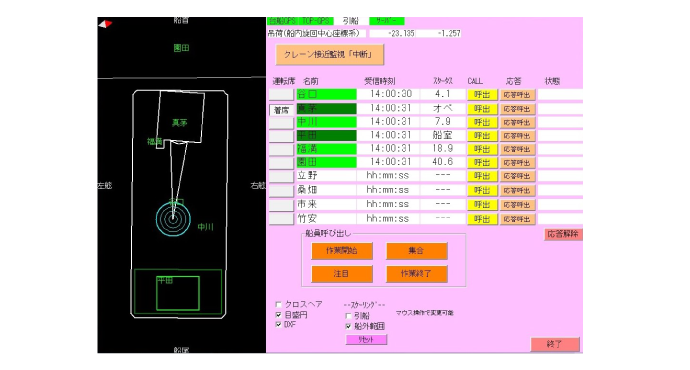Screen dimensions: 690x370
Task: Click the 応答呼出 button in the オペ row
Action: coord(518,109)
